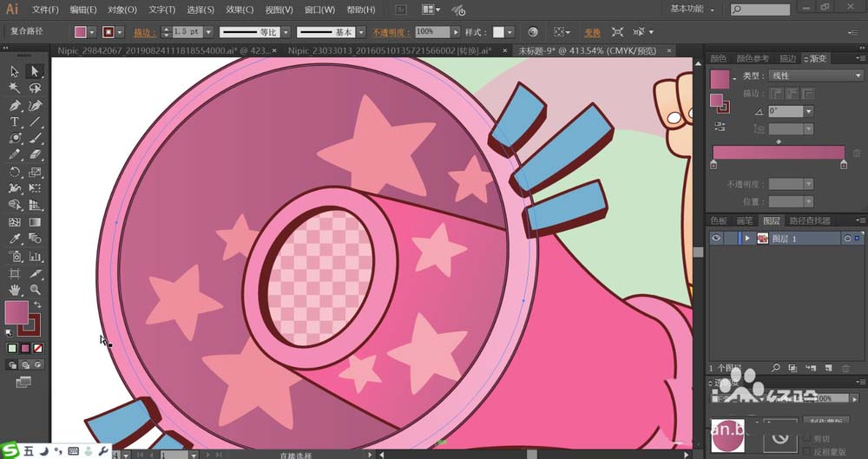Open fill color dropdown in control bar
The width and height of the screenshot is (868, 459).
pos(92,32)
